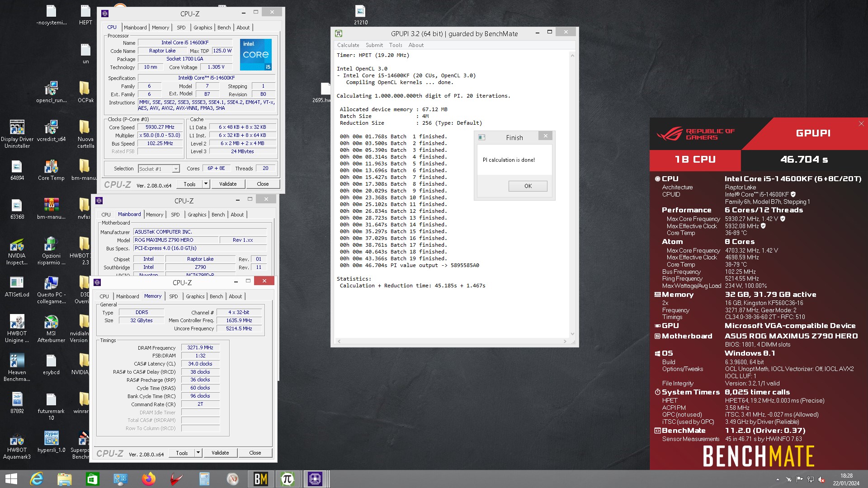Open the MSI Afterburner desktop shortcut
The image size is (868, 488).
(x=51, y=328)
